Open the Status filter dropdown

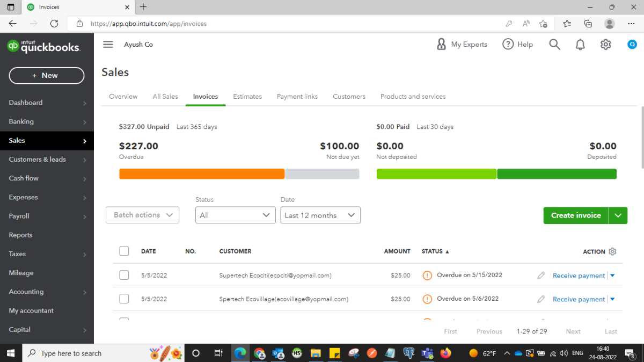click(x=235, y=215)
